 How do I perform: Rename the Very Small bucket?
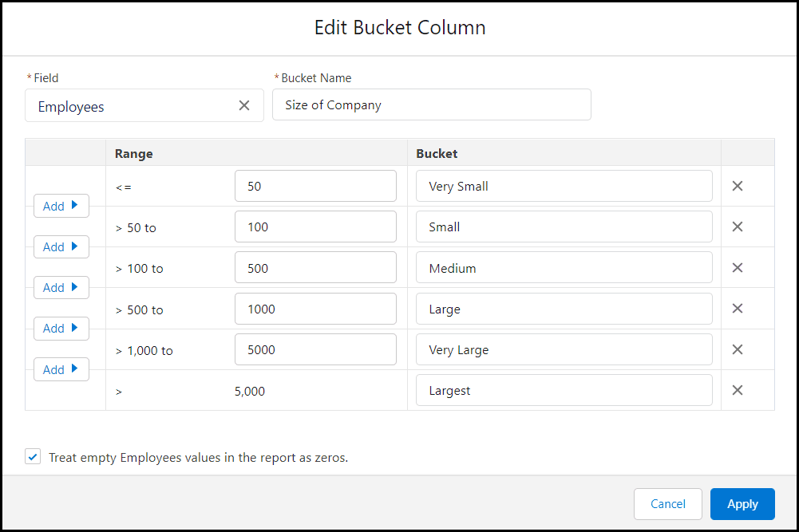coord(564,186)
